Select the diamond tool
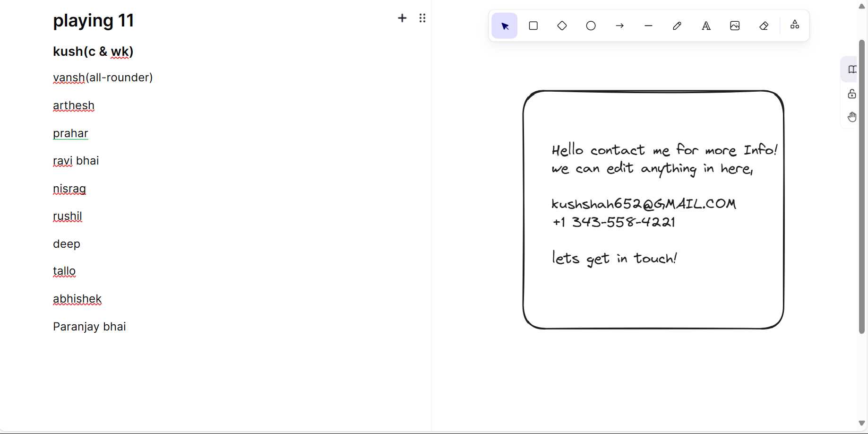868x434 pixels. tap(562, 26)
